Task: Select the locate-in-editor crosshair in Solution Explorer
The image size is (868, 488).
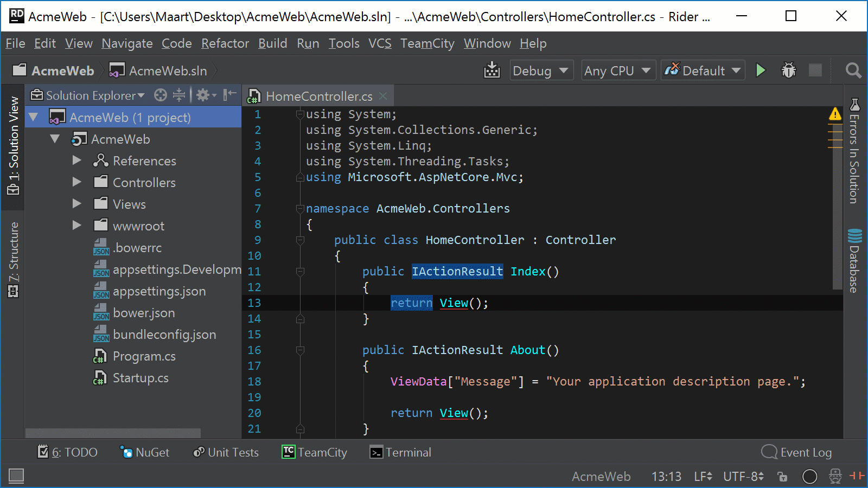Action: point(160,95)
